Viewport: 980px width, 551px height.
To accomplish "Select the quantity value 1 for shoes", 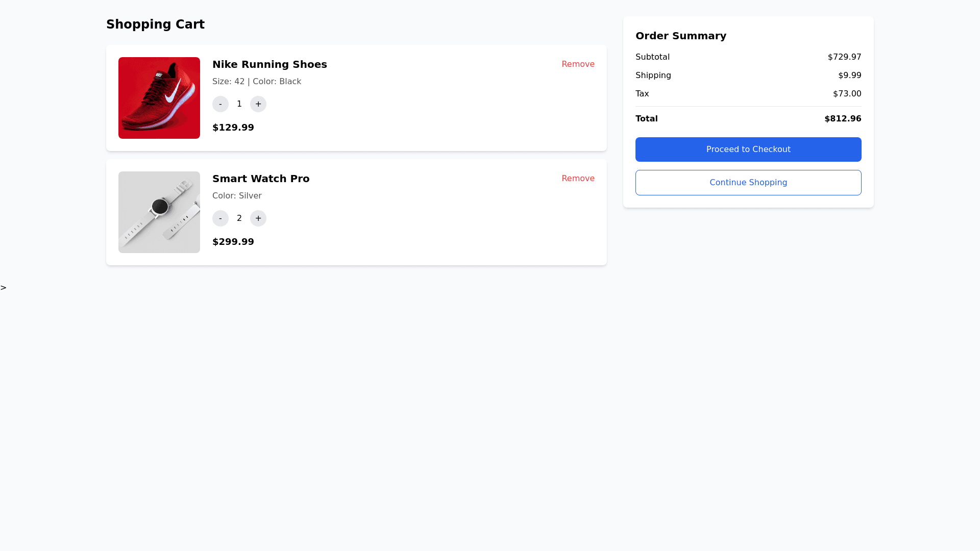I will coord(239,104).
